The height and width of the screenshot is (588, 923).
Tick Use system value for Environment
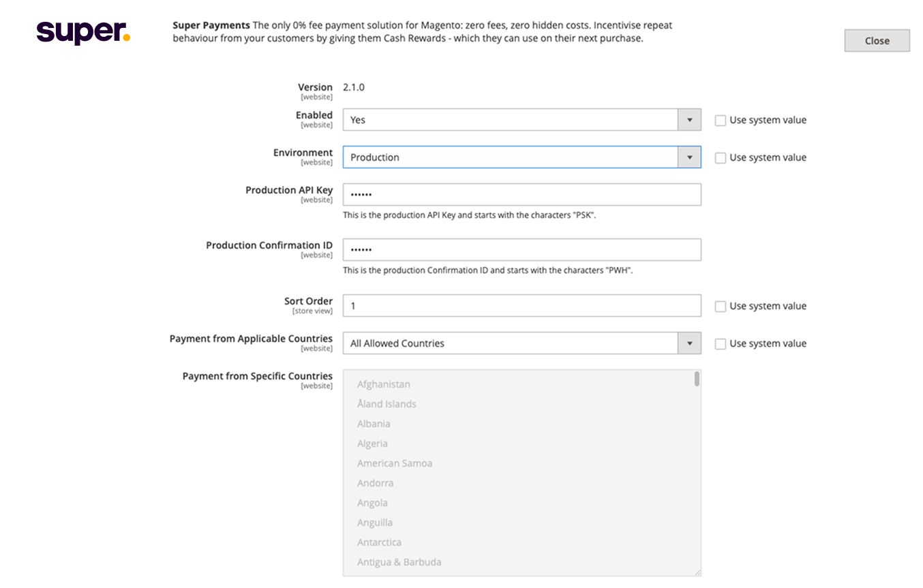click(x=721, y=158)
